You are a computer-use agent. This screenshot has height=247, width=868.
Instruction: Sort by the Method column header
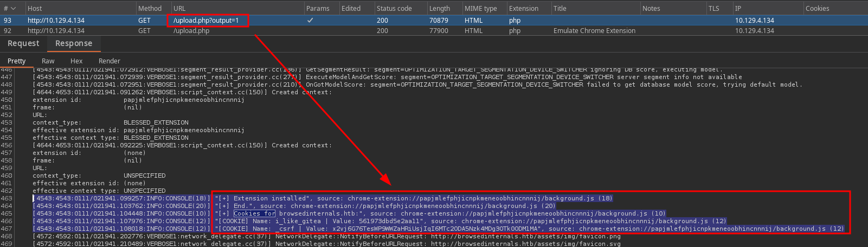point(150,8)
